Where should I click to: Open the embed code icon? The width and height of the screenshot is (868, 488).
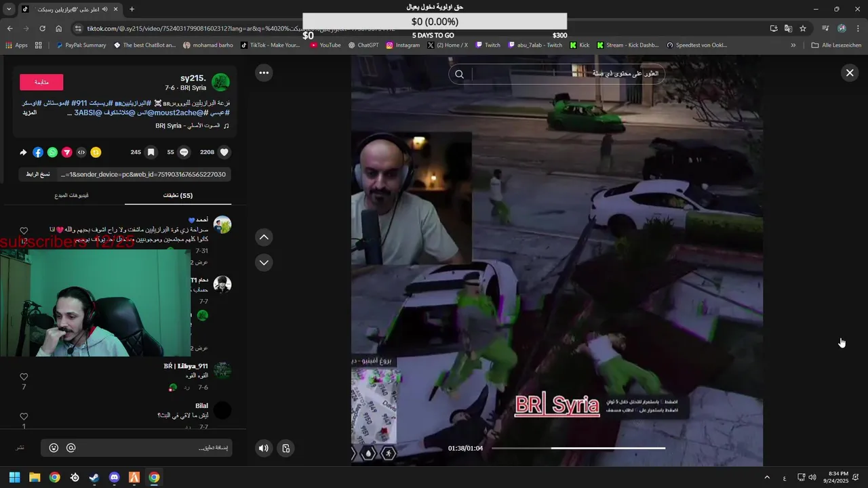click(x=81, y=152)
